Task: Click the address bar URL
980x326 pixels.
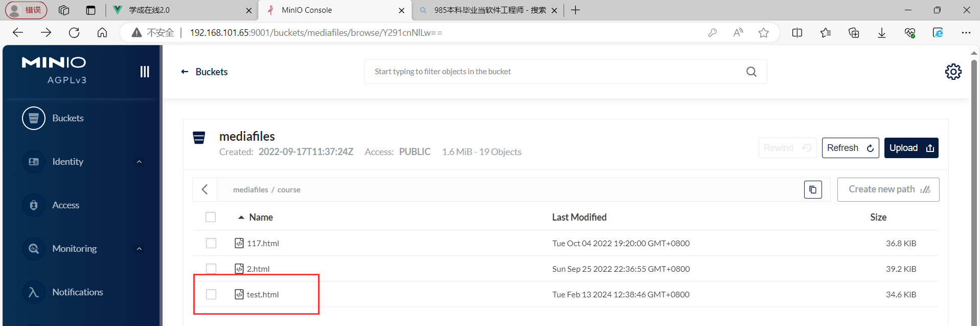Action: tap(316, 33)
